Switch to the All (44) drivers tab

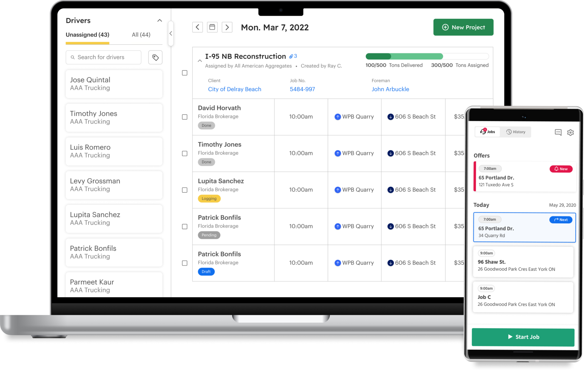[141, 35]
